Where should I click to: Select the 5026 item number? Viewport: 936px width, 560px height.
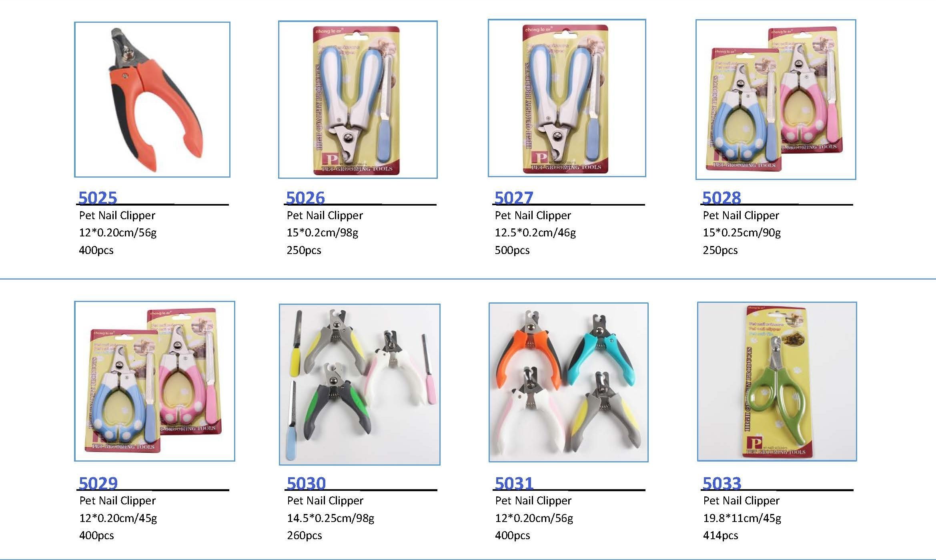click(x=305, y=198)
